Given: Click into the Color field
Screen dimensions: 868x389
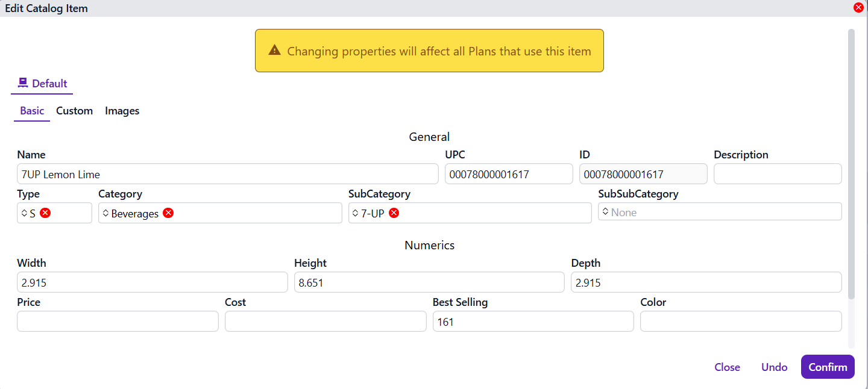Looking at the screenshot, I should click(740, 322).
